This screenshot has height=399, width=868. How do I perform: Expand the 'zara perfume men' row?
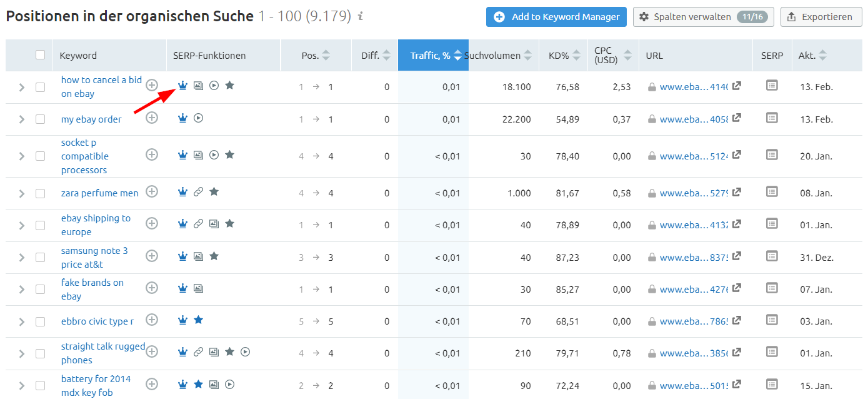click(21, 194)
